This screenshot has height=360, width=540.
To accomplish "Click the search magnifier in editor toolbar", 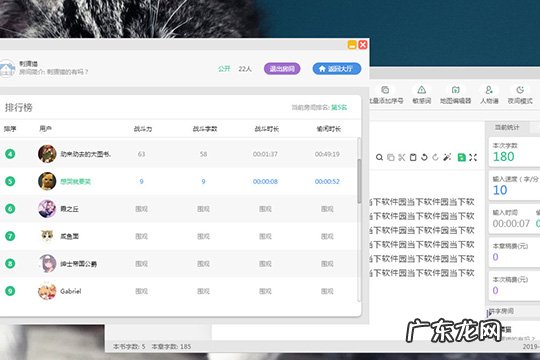I will coord(379,157).
